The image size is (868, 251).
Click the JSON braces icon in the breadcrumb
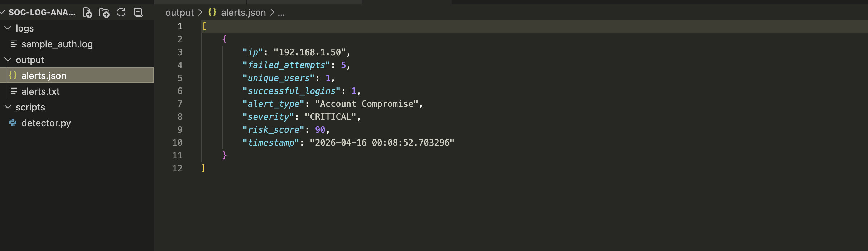click(212, 12)
